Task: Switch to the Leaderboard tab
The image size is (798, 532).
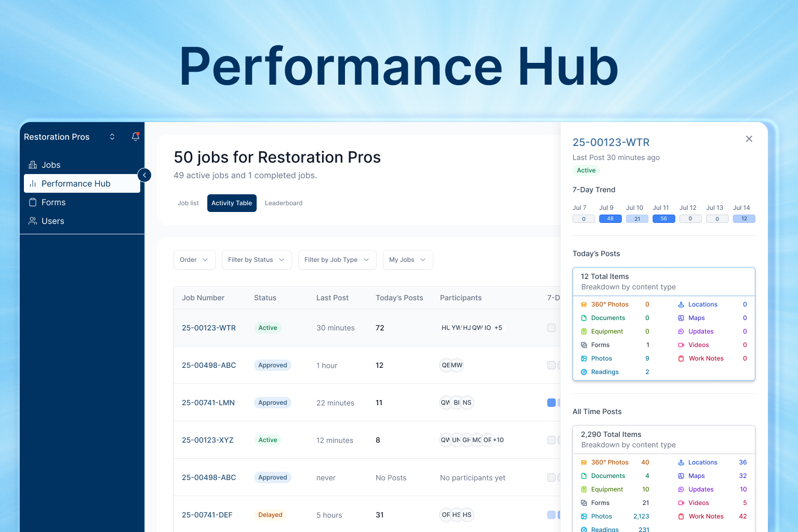Action: click(x=284, y=203)
